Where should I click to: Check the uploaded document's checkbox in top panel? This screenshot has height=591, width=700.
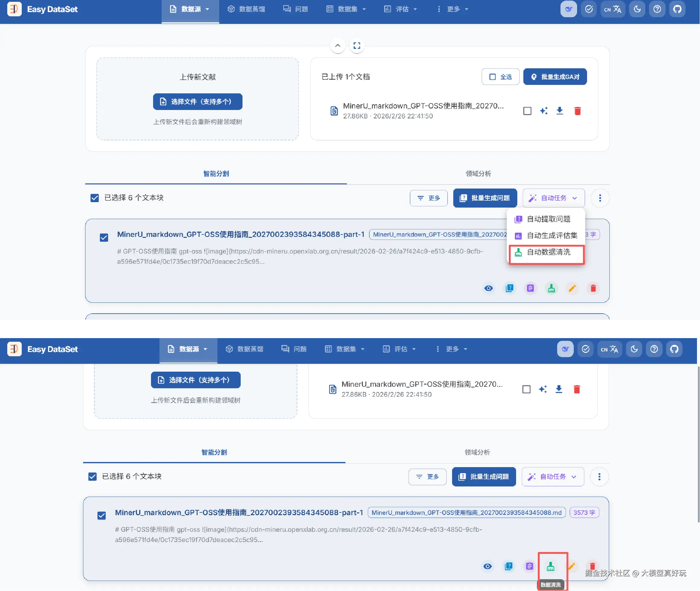point(527,111)
